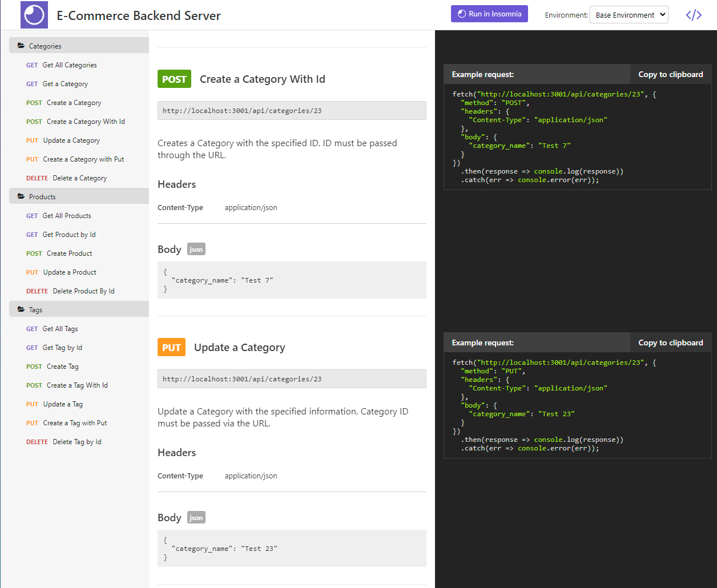Screen dimensions: 717x588
Task: Click the Create a Category With Id heading
Action: pos(263,79)
